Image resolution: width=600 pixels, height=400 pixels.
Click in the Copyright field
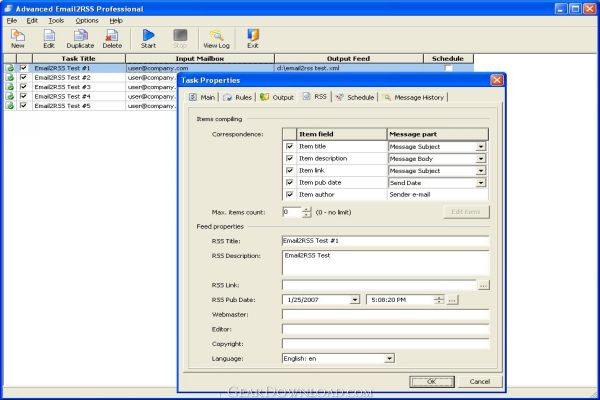coord(386,344)
